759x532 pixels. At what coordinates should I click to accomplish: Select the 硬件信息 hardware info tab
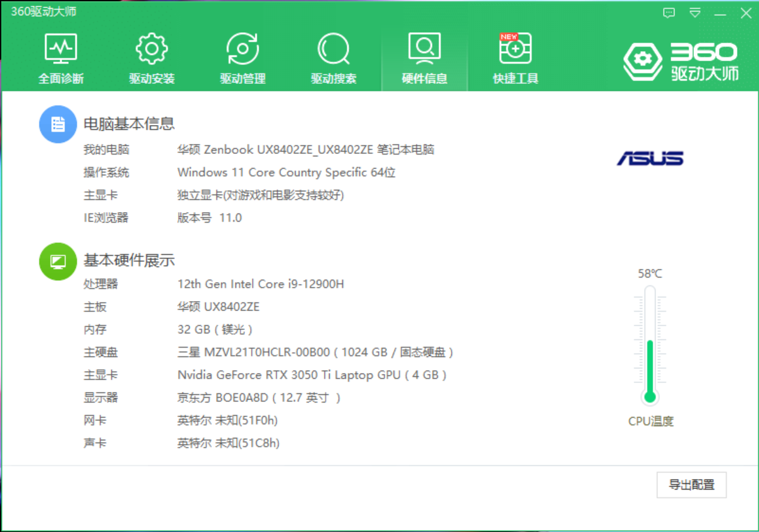click(x=424, y=59)
